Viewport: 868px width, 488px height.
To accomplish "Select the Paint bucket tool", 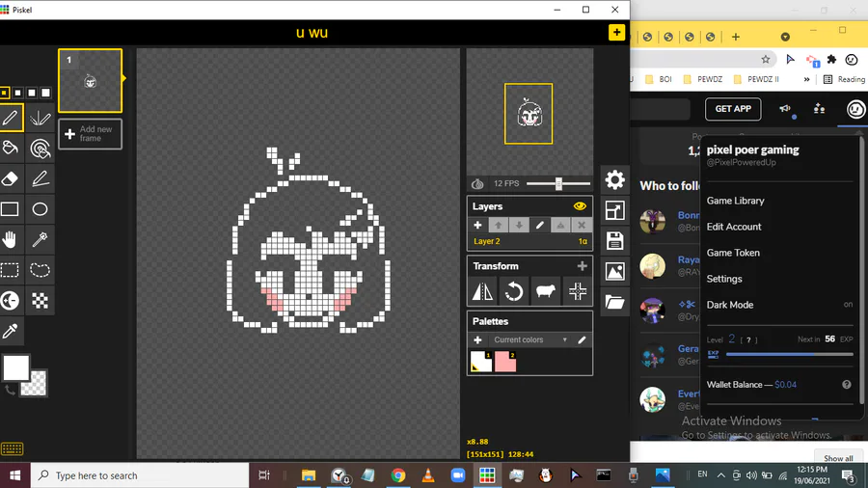I will point(10,149).
